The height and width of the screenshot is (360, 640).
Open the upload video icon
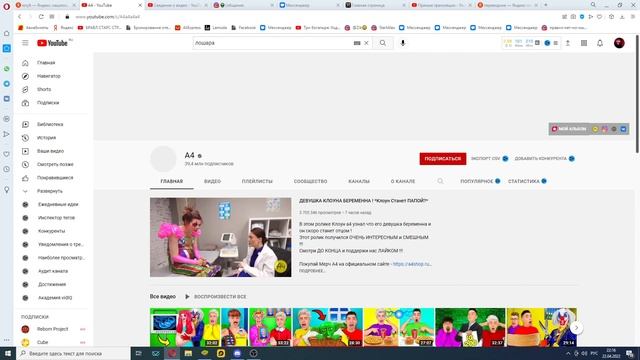pyautogui.click(x=568, y=43)
